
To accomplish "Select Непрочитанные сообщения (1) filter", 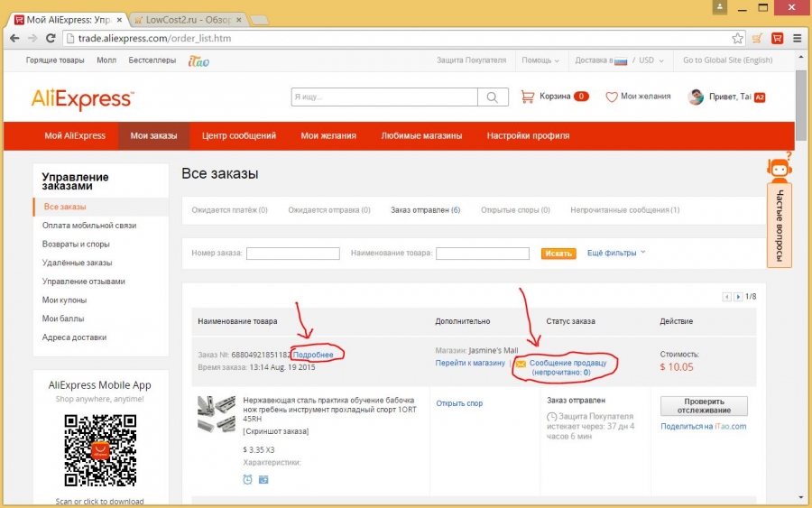I will [x=625, y=210].
